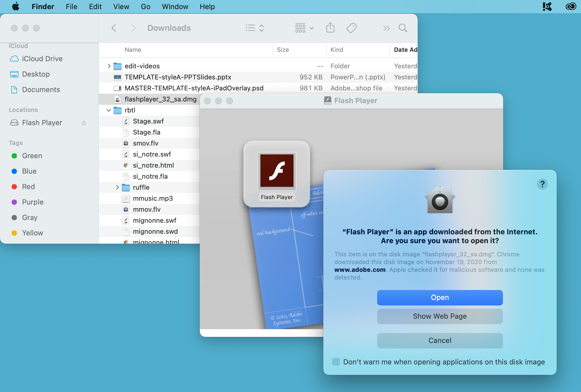Open the Go menu
This screenshot has width=581, height=392.
pyautogui.click(x=145, y=6)
